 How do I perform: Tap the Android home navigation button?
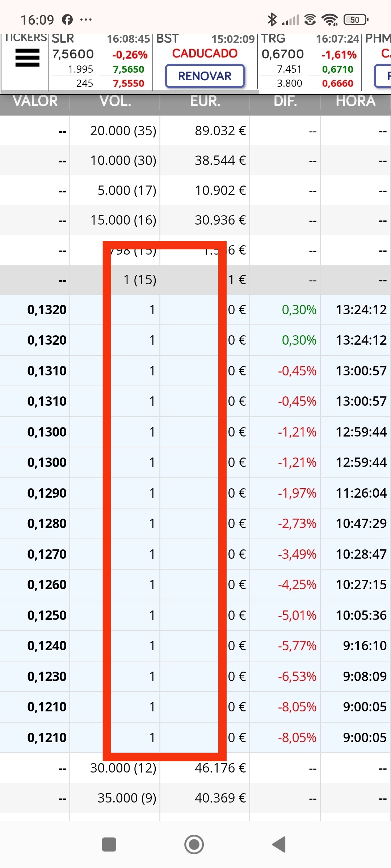click(x=194, y=844)
